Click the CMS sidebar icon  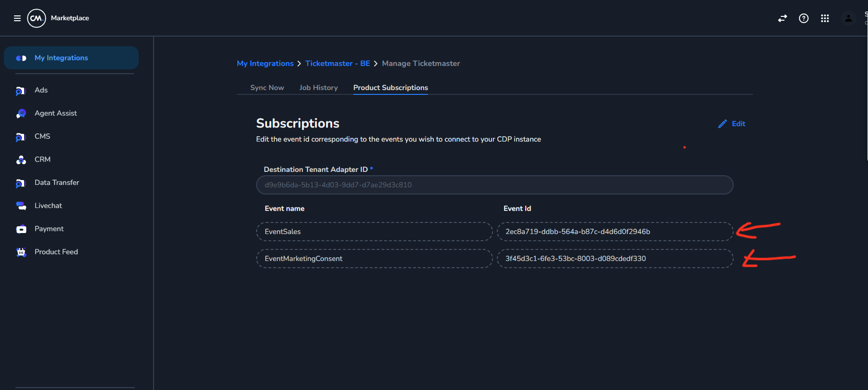(20, 137)
